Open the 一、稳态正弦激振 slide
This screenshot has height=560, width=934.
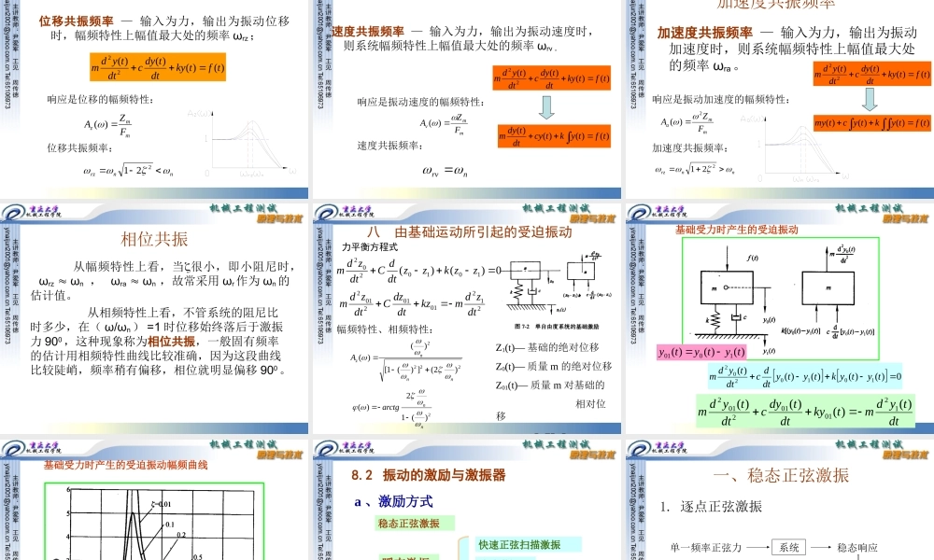[780, 499]
